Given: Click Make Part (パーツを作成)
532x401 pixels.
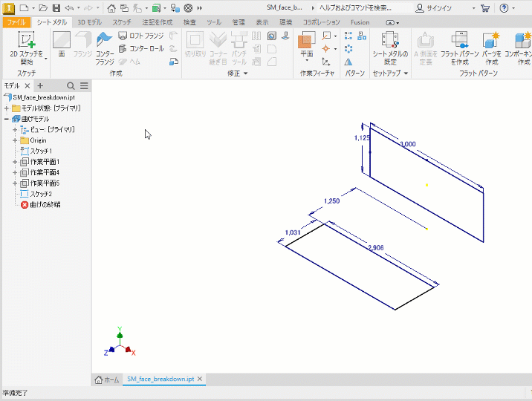Looking at the screenshot, I should click(492, 48).
